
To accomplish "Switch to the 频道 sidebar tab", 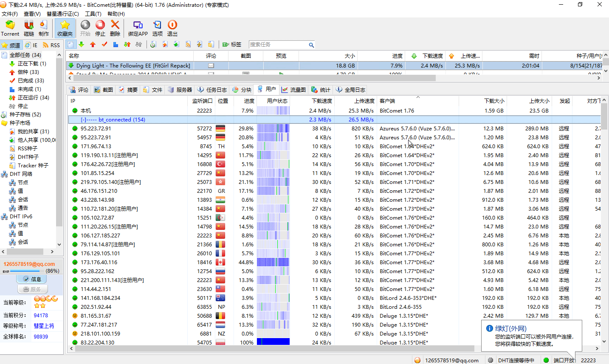I will click(x=11, y=45).
